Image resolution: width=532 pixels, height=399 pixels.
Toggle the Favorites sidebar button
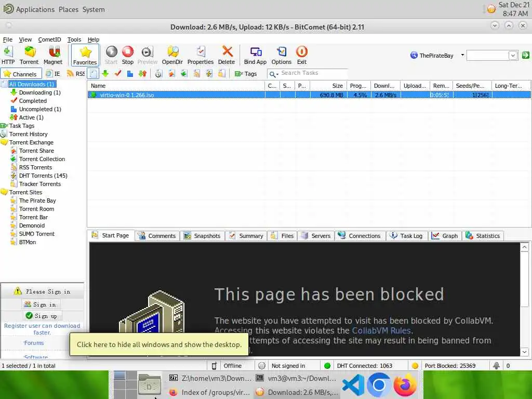85,55
